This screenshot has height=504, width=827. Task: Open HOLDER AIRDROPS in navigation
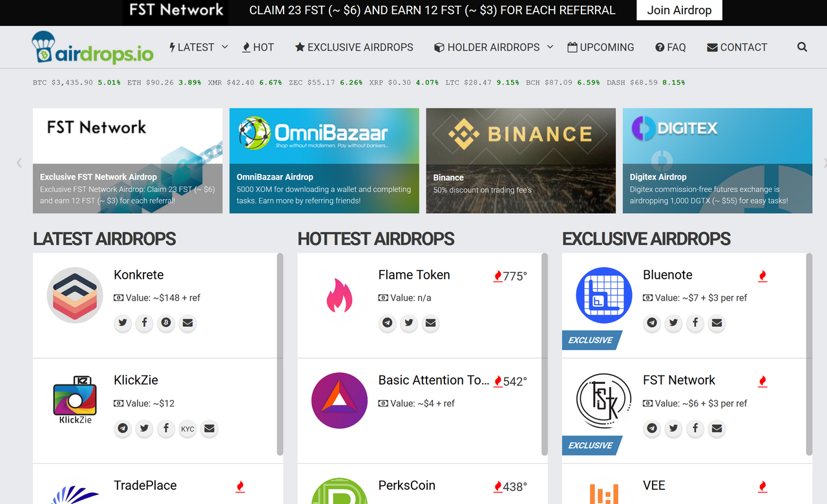487,47
